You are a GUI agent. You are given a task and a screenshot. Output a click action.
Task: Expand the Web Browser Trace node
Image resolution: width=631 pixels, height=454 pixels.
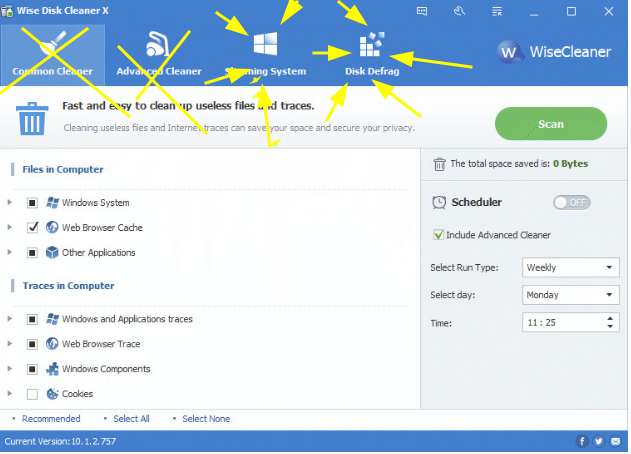(10, 345)
